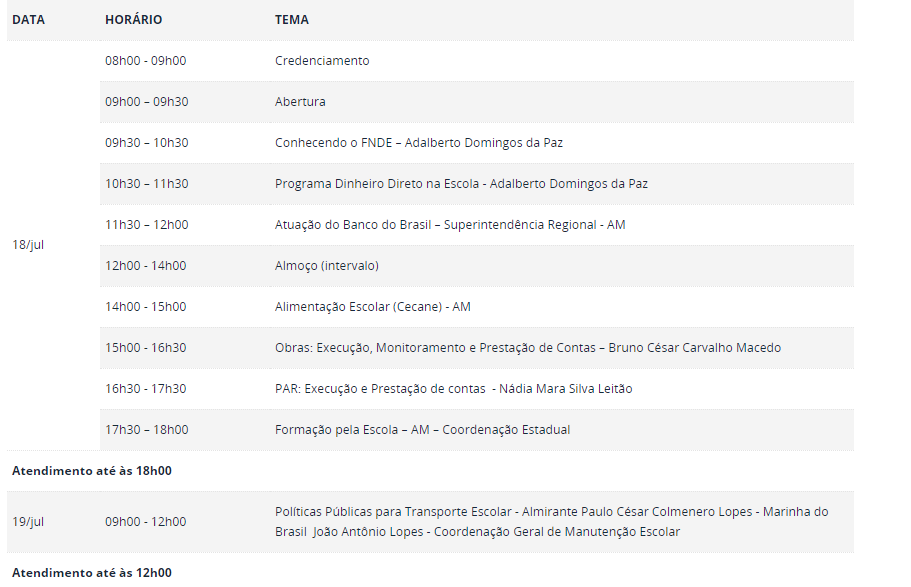The height and width of the screenshot is (587, 911).
Task: Click Conhecendo o FNDE session entry
Action: (419, 143)
